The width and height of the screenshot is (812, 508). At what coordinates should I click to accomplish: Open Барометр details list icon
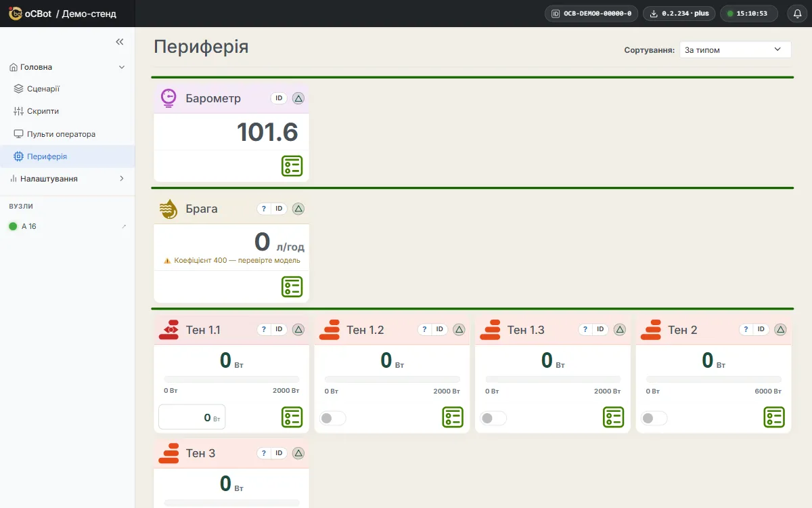coord(292,166)
